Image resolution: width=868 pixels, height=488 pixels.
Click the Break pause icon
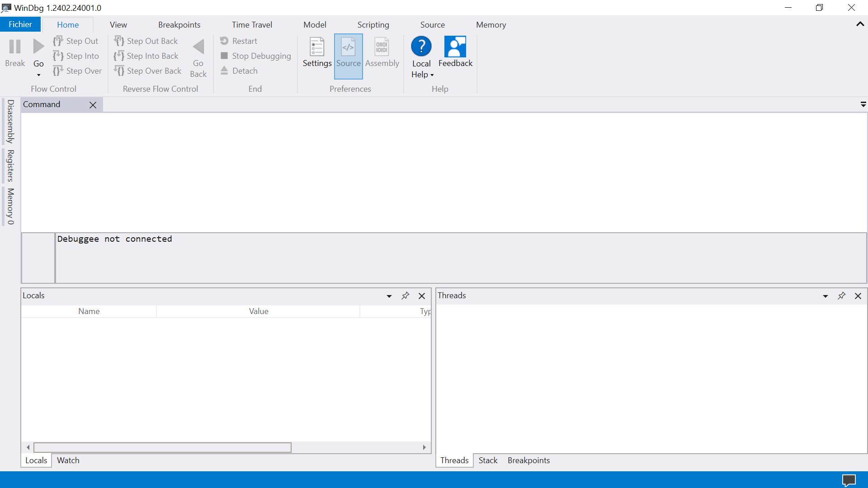point(15,47)
